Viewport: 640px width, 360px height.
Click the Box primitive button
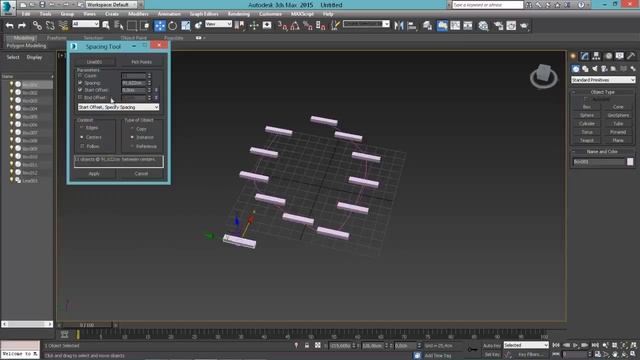click(587, 107)
